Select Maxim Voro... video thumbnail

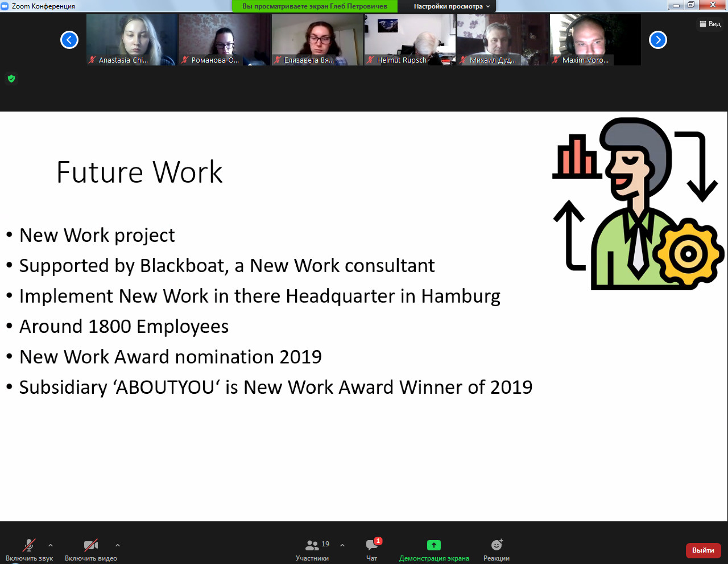point(595,40)
